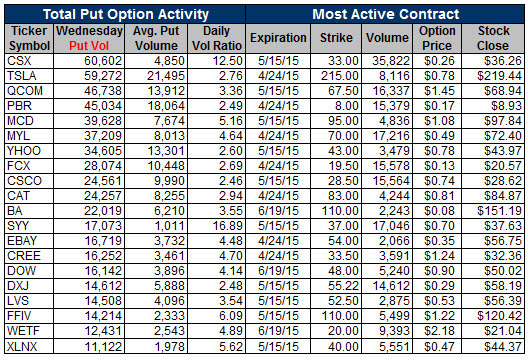The width and height of the screenshot is (528, 360).
Task: Click the CSX ticker cell
Action: point(29,61)
